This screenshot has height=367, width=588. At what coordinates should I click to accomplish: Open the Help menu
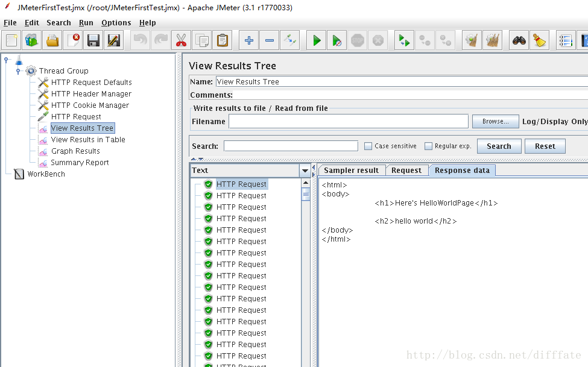148,23
